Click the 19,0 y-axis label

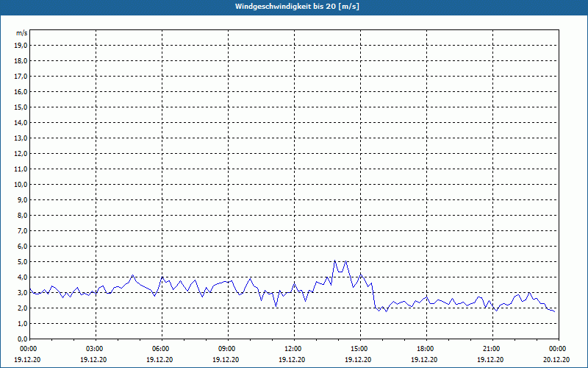[x=21, y=46]
